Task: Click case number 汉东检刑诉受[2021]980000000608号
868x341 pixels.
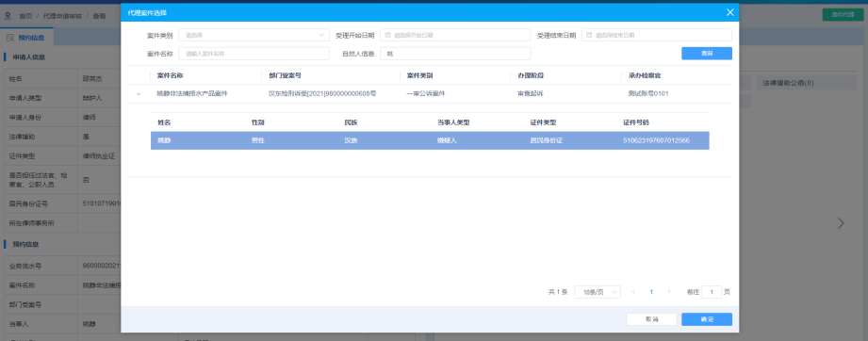Action: [322, 93]
